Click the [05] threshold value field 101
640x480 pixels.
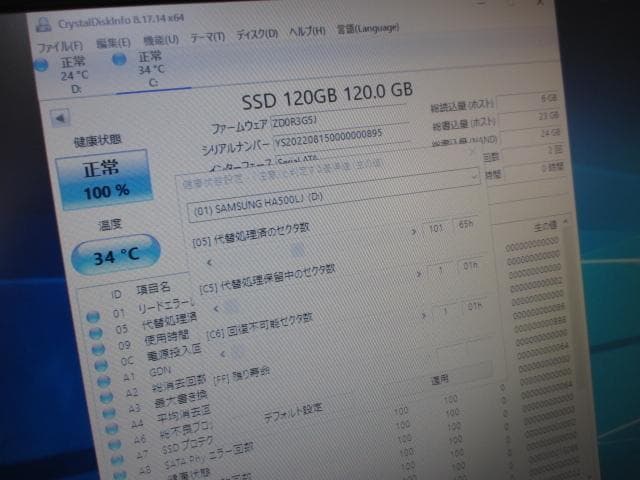tap(436, 228)
